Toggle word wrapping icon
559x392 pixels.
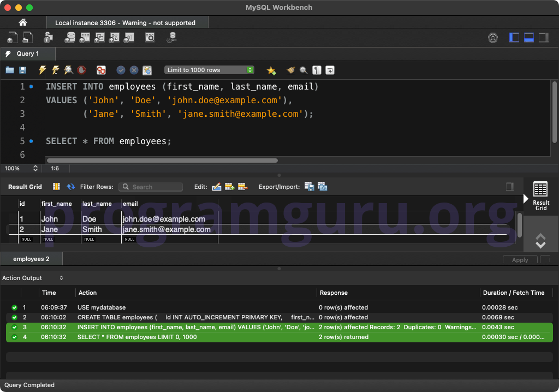tap(330, 70)
